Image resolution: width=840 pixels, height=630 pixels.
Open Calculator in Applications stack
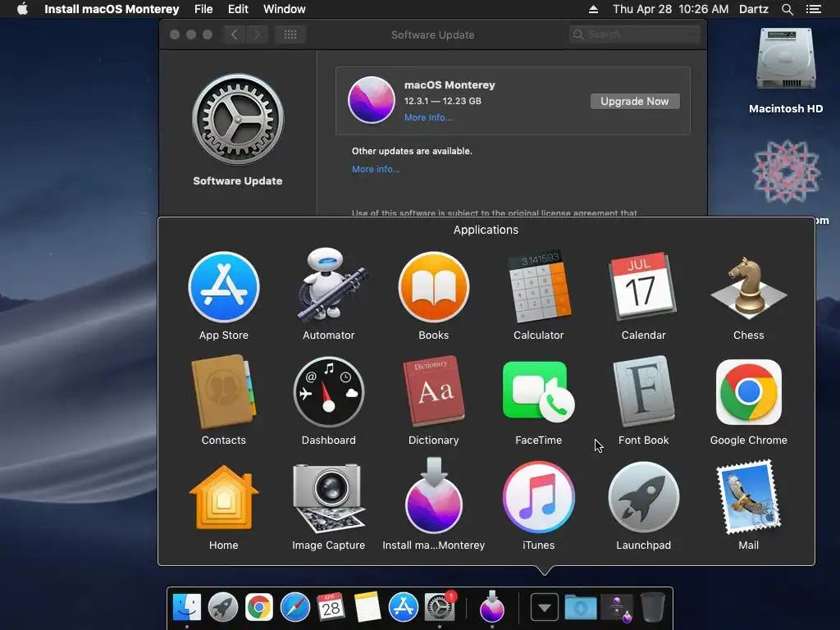pos(538,286)
